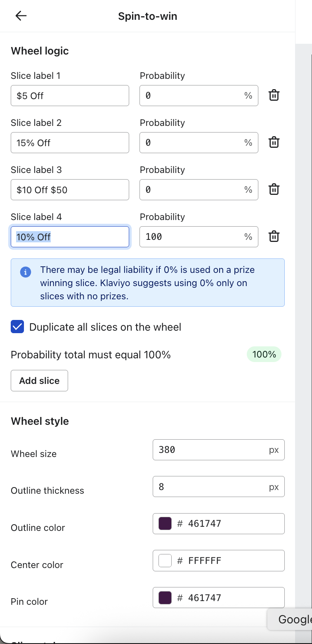Click the info icon in the legal liability notice
The height and width of the screenshot is (644, 312).
pos(25,272)
